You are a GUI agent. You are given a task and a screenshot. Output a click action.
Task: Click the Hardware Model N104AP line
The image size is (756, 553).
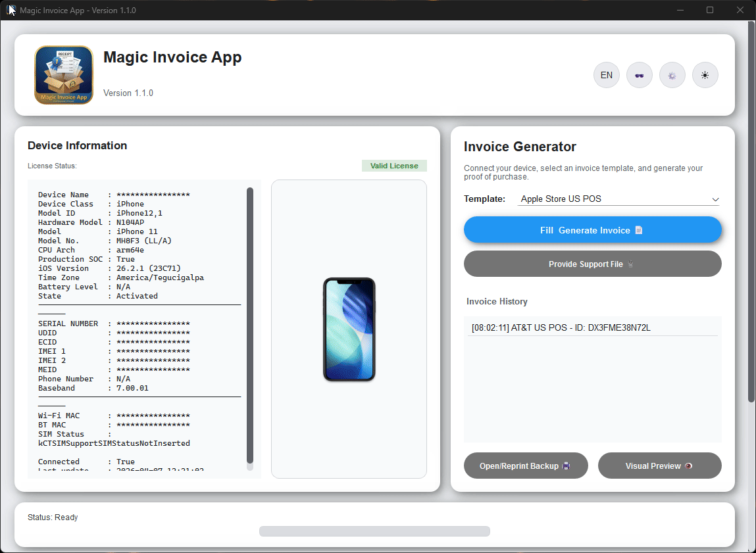[91, 222]
